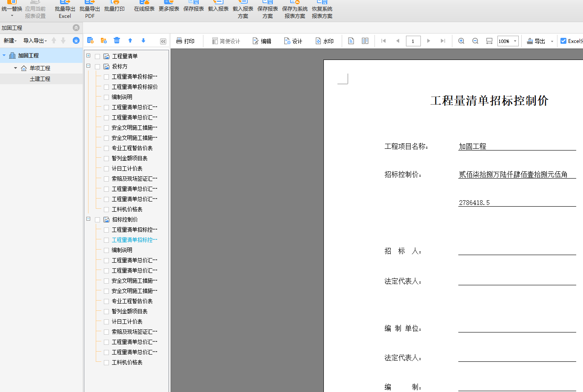Screen dimensions: 583x392
Task: Go to the next page arrow
Action: (429, 41)
